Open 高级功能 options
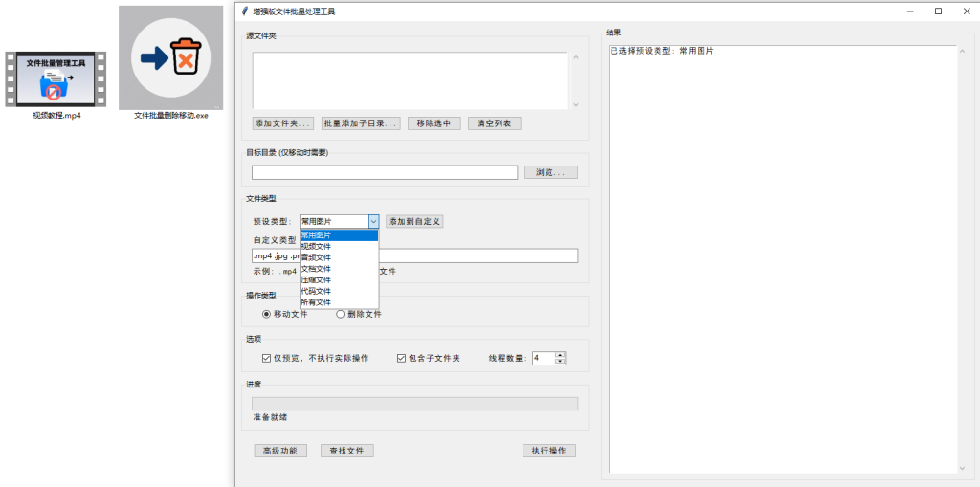Screen dimensions: 980x487 (280, 451)
